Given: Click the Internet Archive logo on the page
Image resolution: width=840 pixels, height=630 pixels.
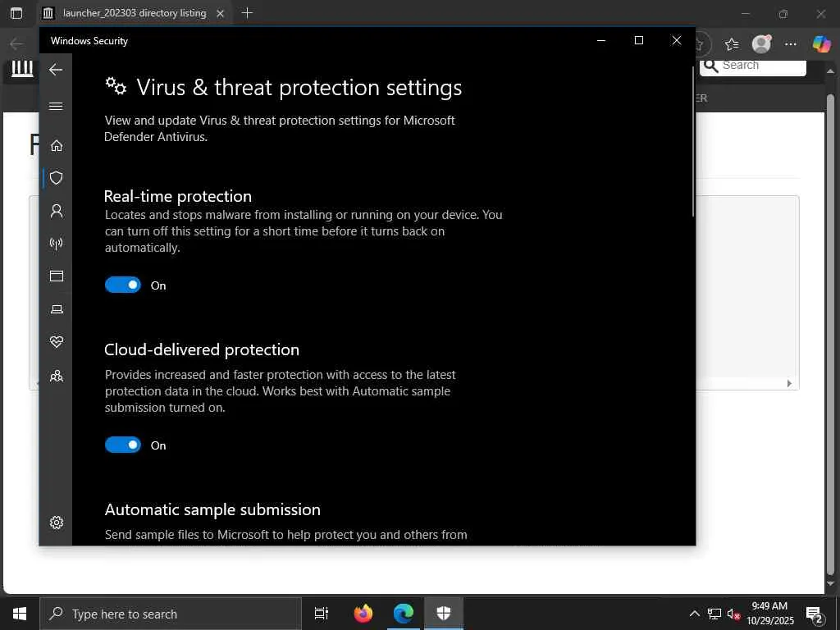Looking at the screenshot, I should click(22, 69).
